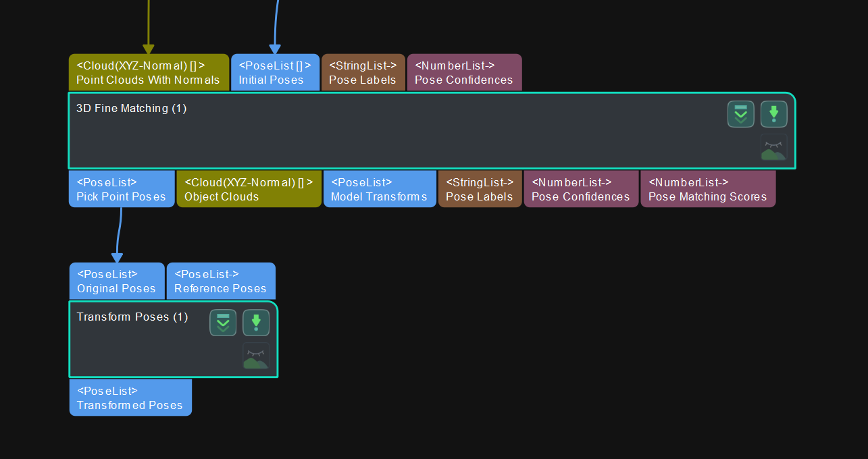Click the Object Clouds output port

pyautogui.click(x=249, y=189)
